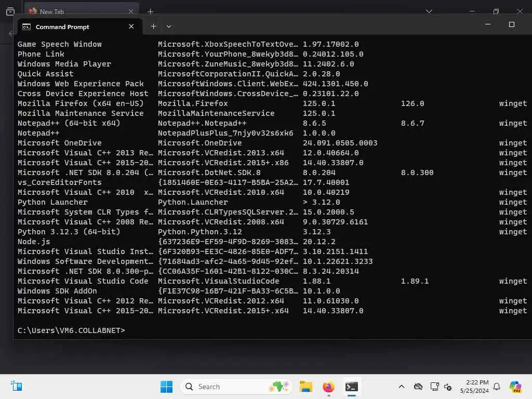The image size is (532, 399).
Task: Click 'MozillaMaintenanceService' id
Action: [216, 113]
